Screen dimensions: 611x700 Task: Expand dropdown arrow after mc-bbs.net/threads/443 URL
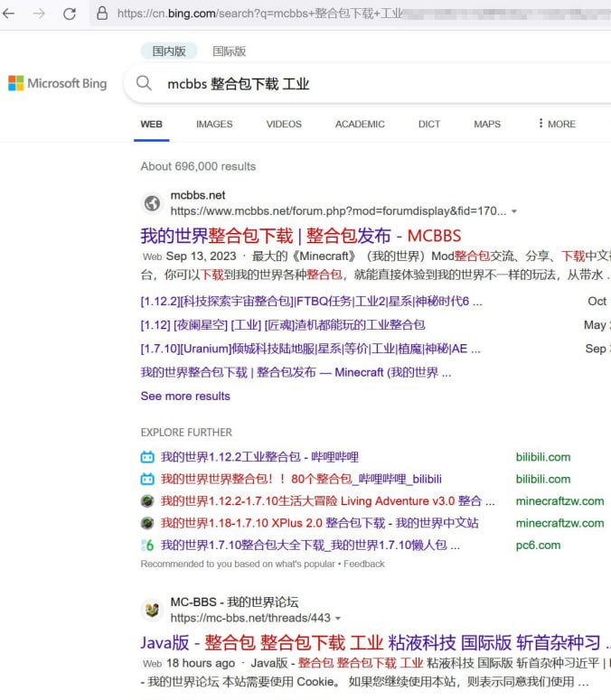pyautogui.click(x=338, y=619)
